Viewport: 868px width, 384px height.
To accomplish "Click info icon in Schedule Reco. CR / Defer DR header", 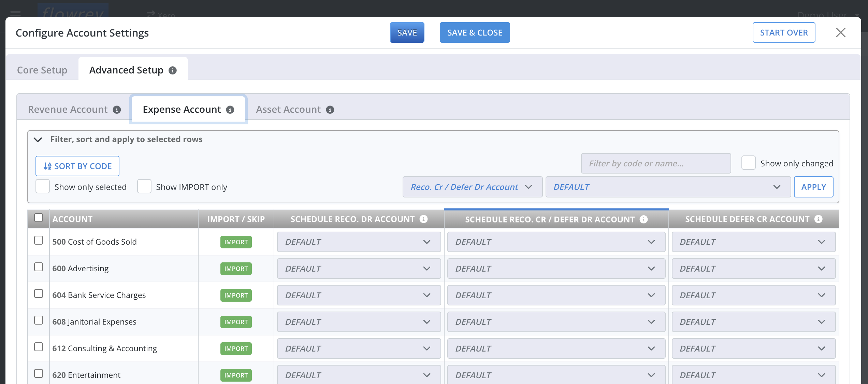I will click(x=643, y=219).
